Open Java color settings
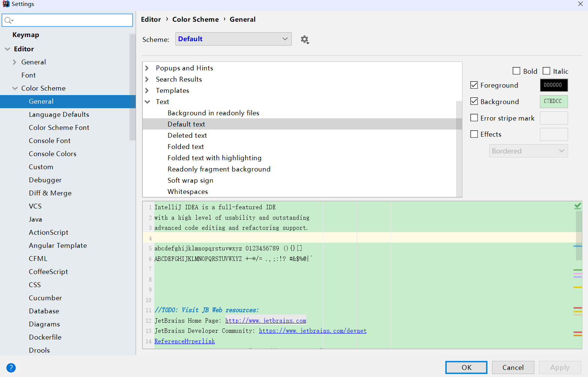This screenshot has width=588, height=377. click(x=35, y=219)
